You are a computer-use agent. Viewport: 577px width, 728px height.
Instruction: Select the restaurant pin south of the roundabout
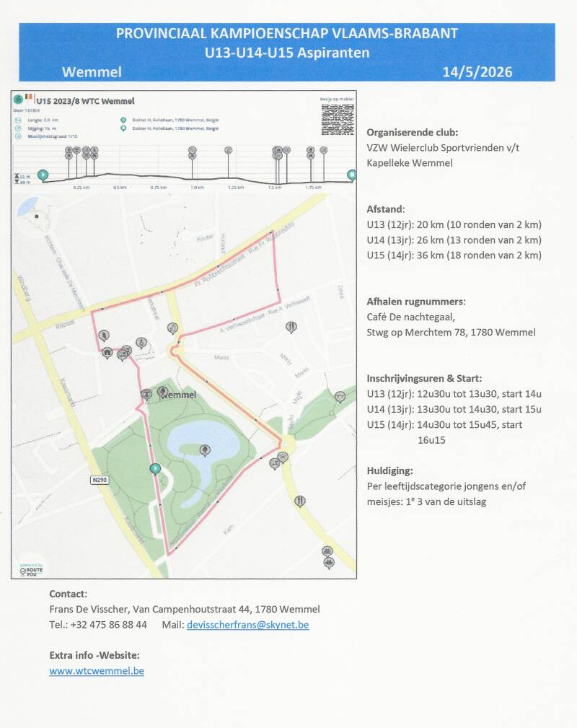click(x=300, y=501)
